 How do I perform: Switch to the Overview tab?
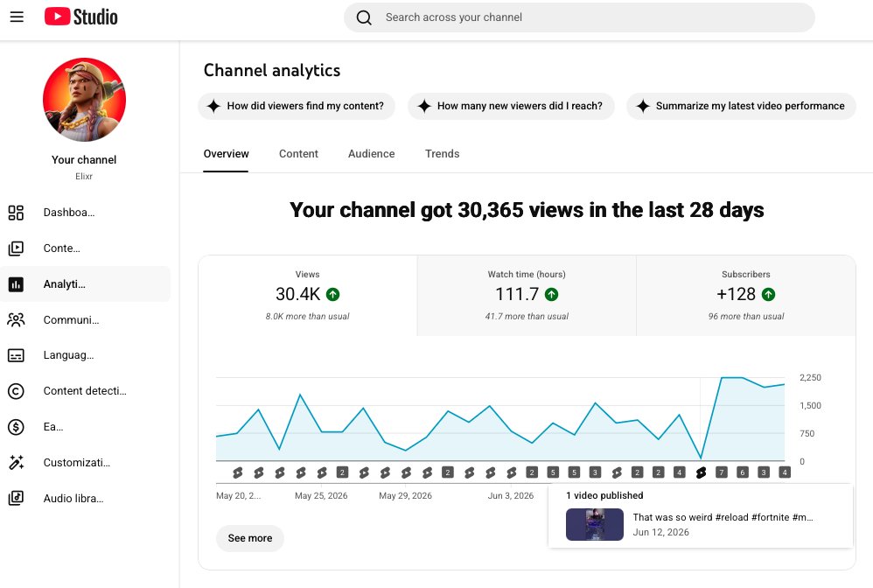(x=226, y=154)
